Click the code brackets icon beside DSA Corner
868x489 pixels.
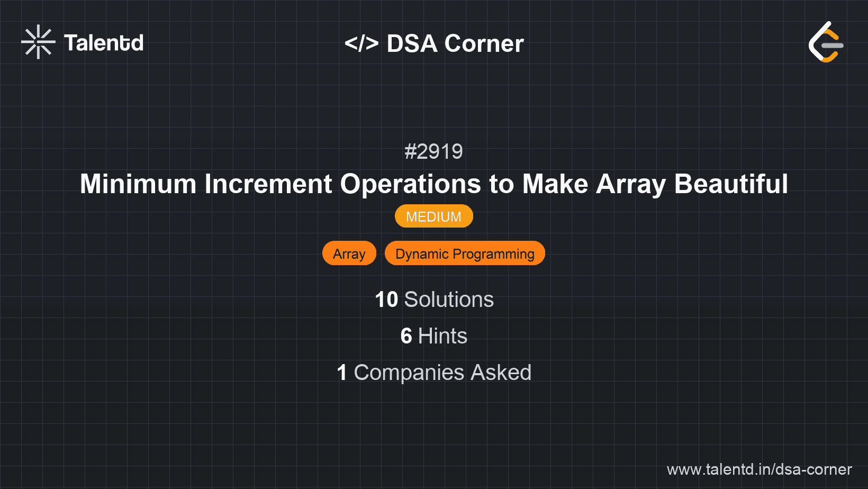(x=361, y=43)
